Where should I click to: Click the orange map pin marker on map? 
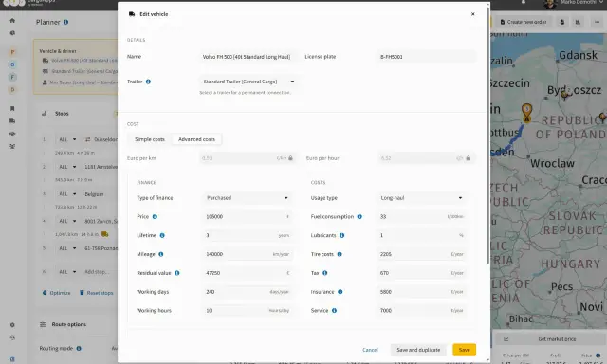point(526,113)
